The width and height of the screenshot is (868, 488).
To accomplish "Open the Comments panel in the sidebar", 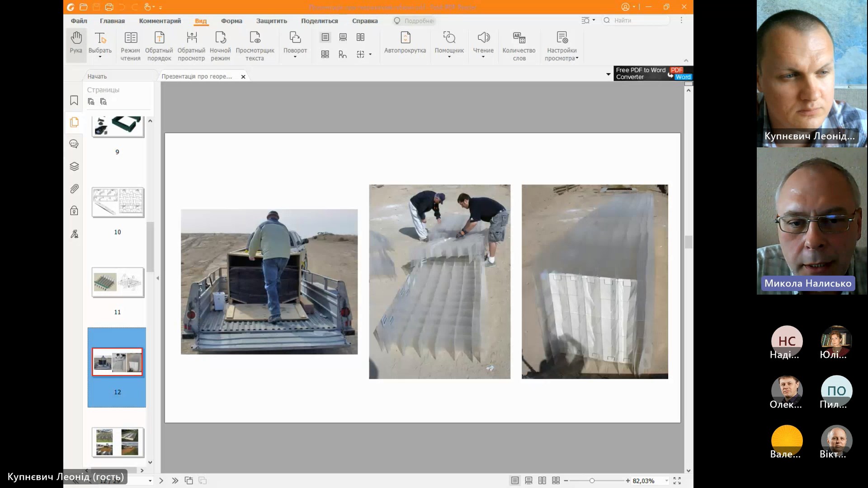I will (74, 144).
